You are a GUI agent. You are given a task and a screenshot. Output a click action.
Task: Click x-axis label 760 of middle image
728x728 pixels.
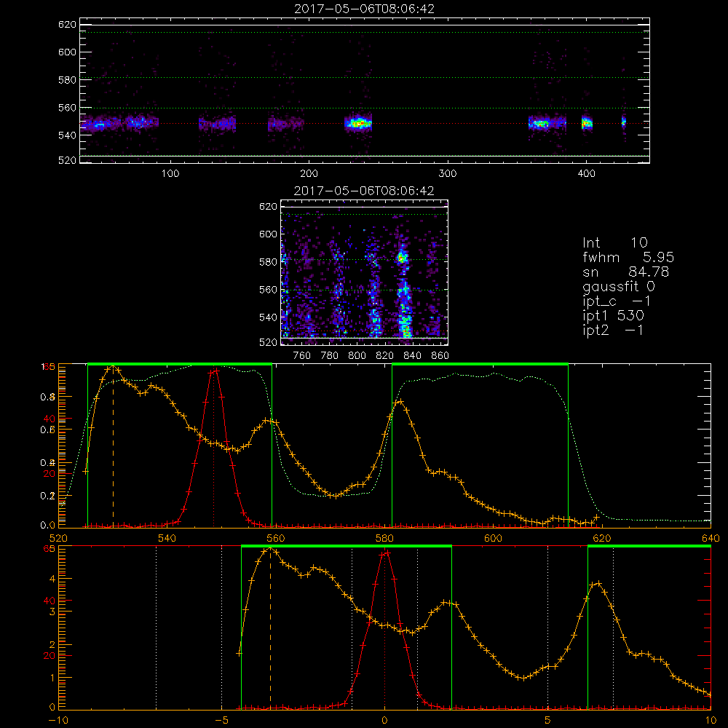click(302, 356)
